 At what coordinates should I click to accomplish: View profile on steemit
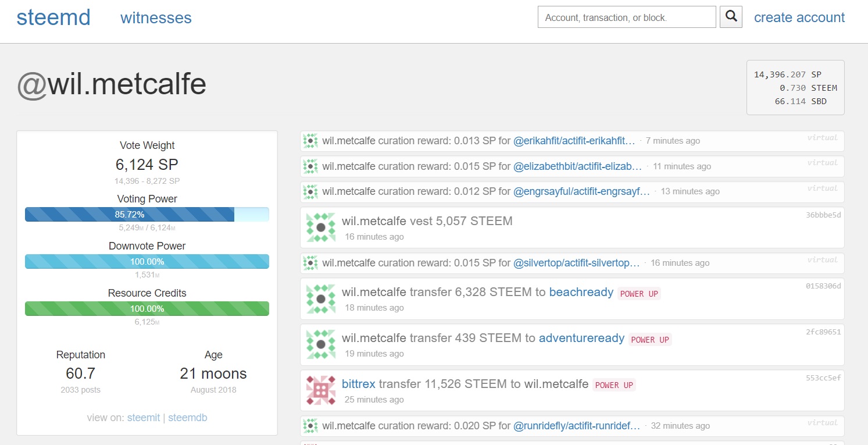click(143, 418)
